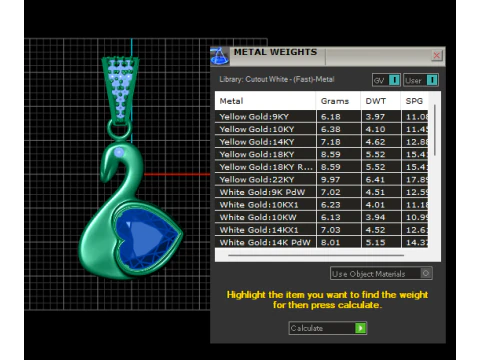The width and height of the screenshot is (480, 360).
Task: Click the vertical scrollbar of metals list
Action: pyautogui.click(x=435, y=130)
